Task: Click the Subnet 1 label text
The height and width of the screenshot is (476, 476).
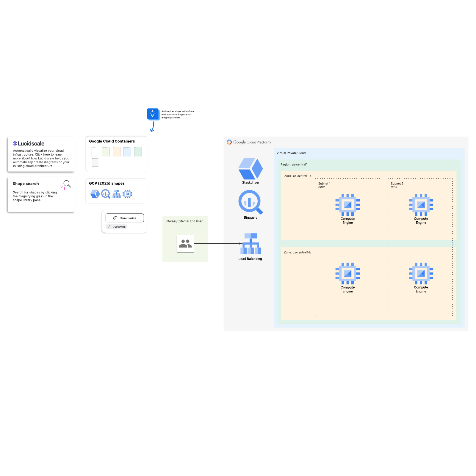Action: pyautogui.click(x=324, y=184)
